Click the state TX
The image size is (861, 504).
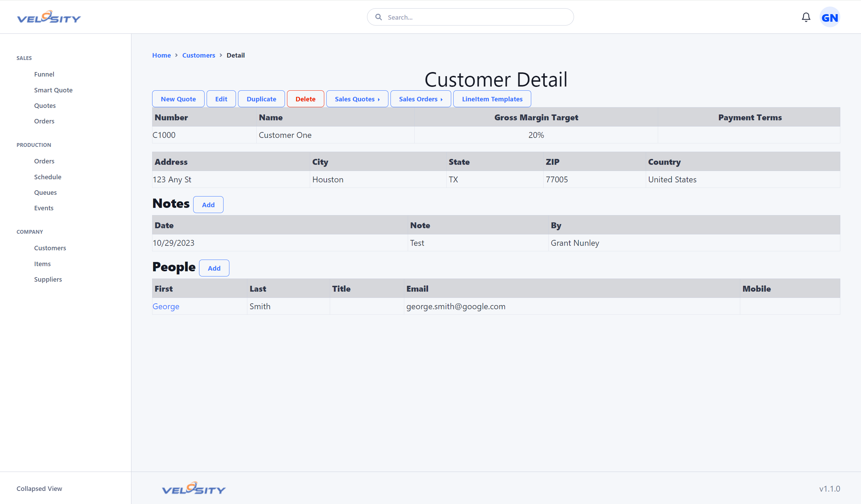click(453, 180)
